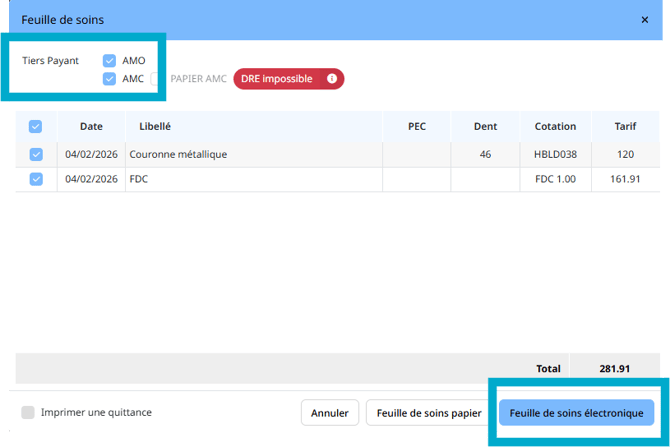Toggle the select-all checkbox in table header
This screenshot has width=670, height=447.
[x=36, y=127]
